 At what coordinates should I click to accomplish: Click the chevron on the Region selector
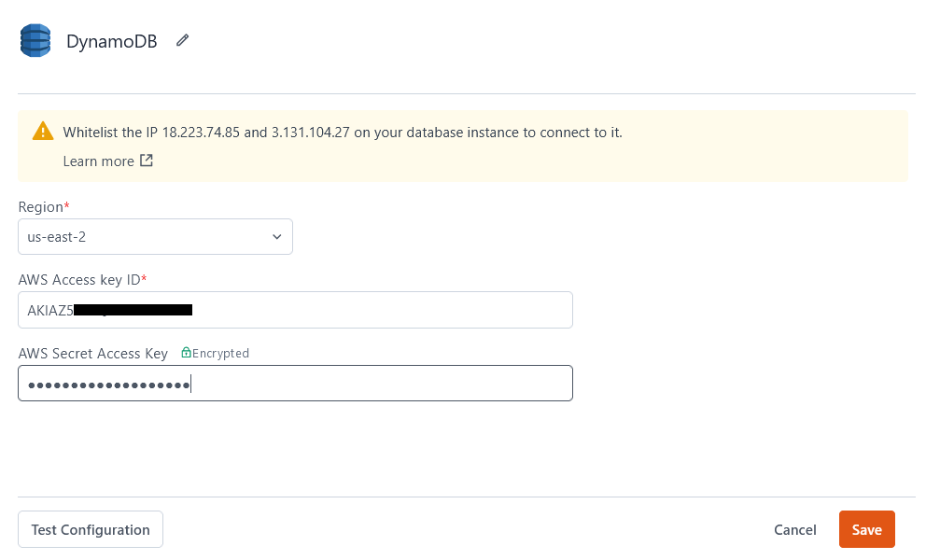tap(276, 236)
